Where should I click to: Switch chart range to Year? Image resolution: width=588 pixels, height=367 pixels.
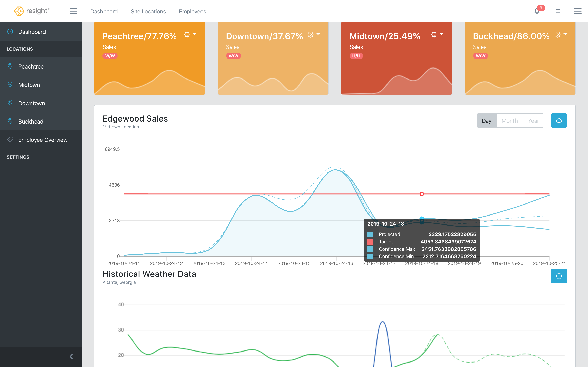(533, 121)
